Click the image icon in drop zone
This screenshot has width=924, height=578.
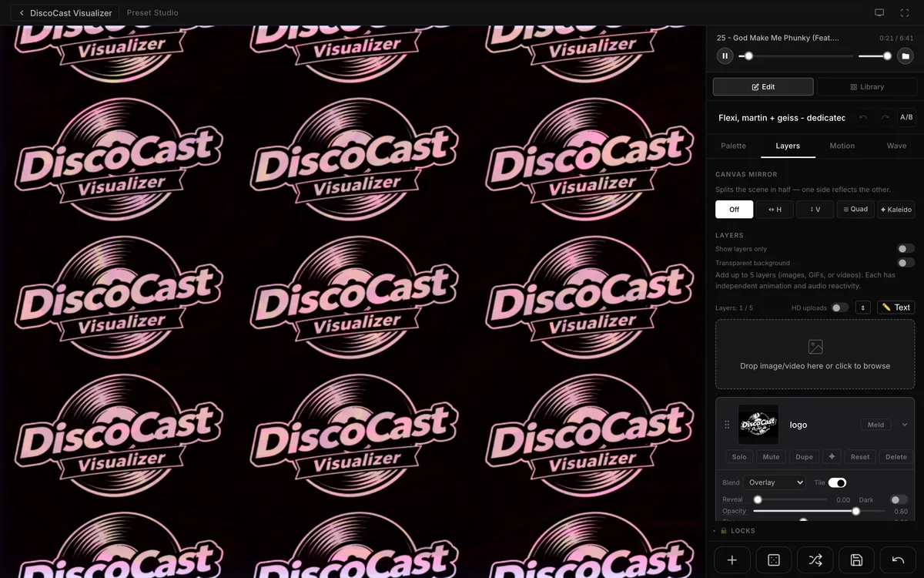[x=815, y=347]
